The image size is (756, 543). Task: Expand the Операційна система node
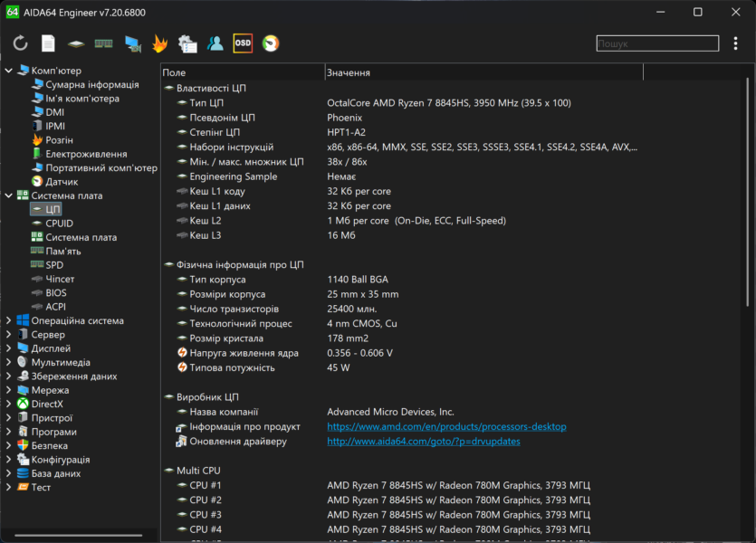coord(9,320)
